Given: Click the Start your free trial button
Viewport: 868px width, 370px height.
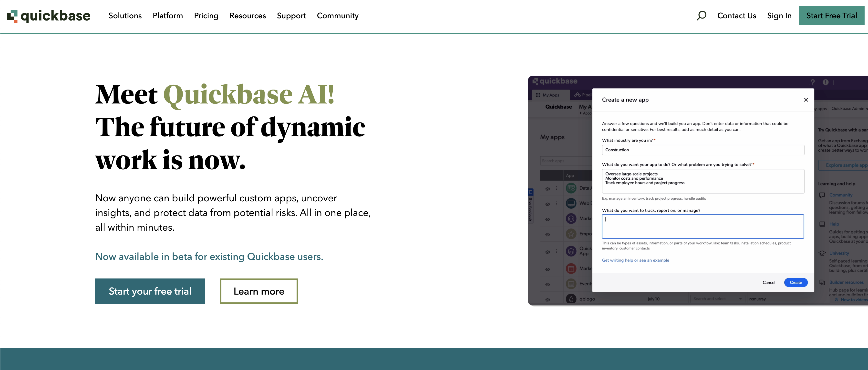Looking at the screenshot, I should [150, 291].
